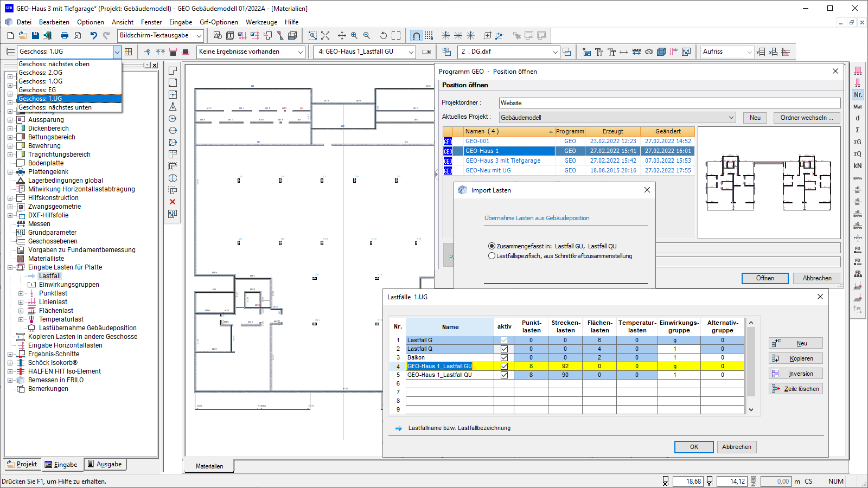This screenshot has height=488, width=868.
Task: Switch to the Ausgabe tab
Action: (104, 464)
